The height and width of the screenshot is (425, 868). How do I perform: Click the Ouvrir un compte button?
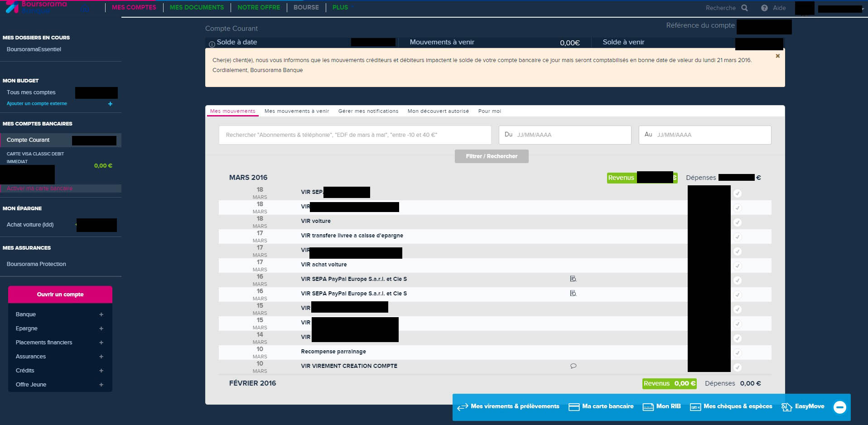coord(60,295)
